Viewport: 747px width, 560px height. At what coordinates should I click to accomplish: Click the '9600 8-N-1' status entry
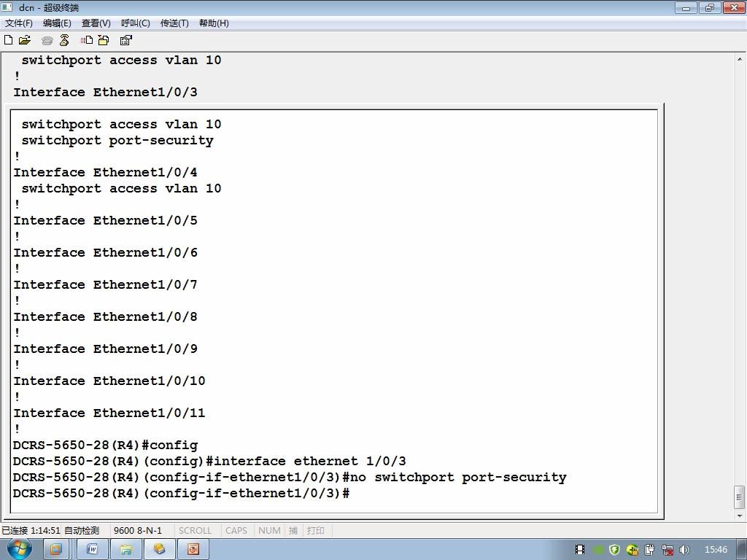click(138, 531)
